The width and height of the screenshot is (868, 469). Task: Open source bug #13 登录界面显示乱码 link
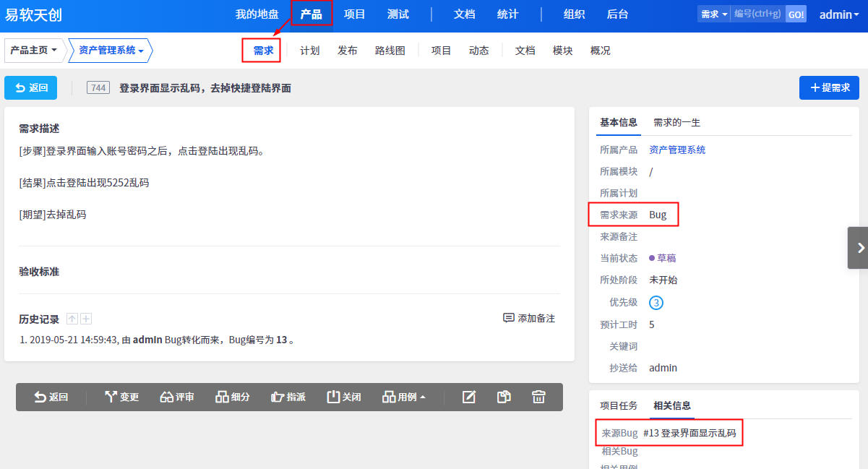pos(689,433)
